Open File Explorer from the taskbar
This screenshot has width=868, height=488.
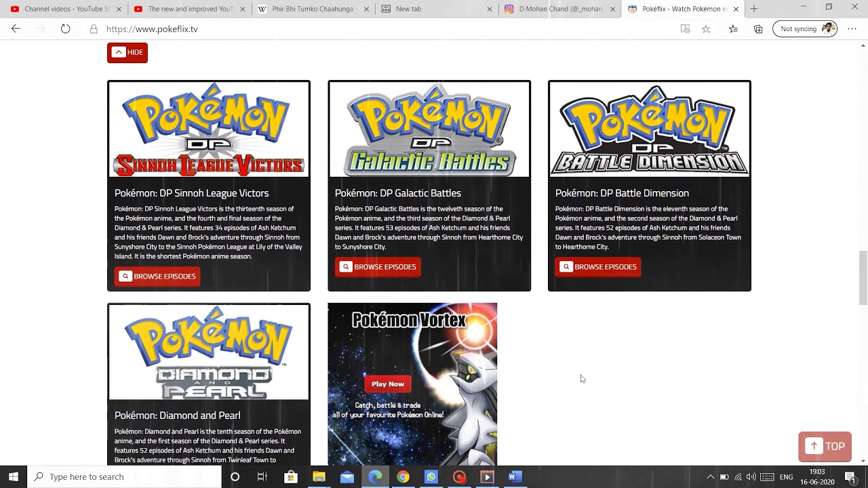tap(319, 476)
